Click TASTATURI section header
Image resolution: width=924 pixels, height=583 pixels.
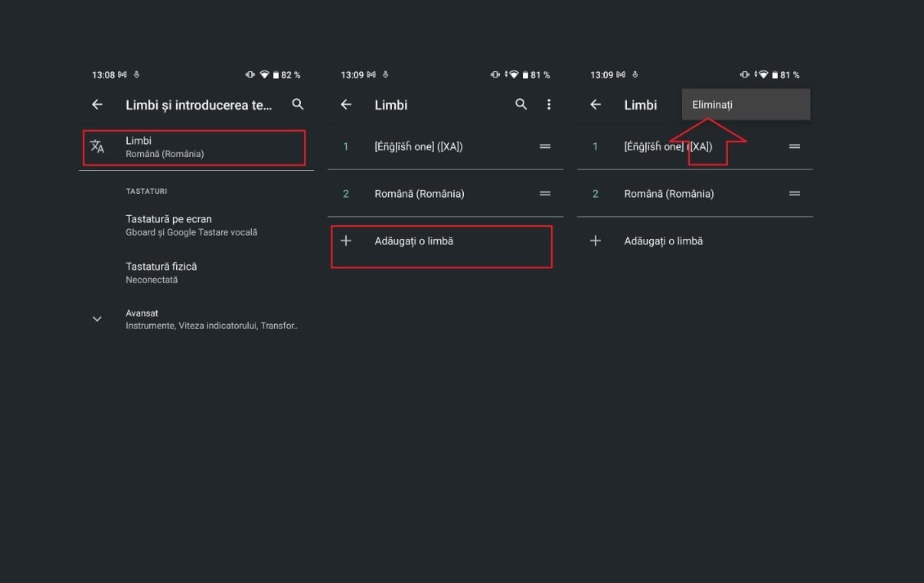(x=146, y=191)
